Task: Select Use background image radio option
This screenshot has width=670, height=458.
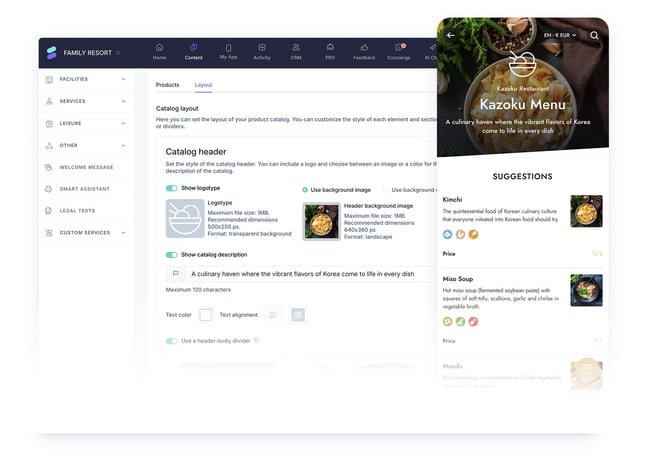Action: 305,189
